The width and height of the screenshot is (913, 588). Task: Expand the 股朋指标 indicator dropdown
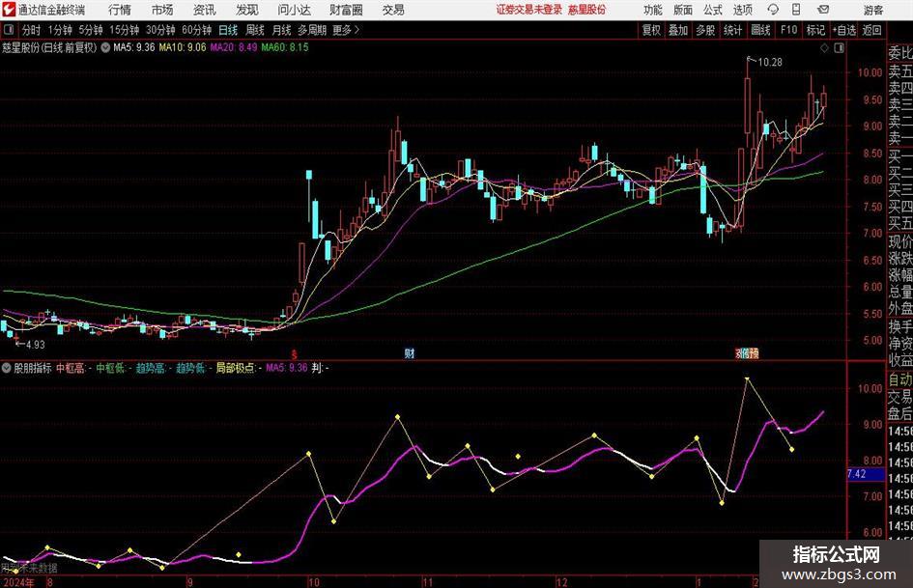7,368
